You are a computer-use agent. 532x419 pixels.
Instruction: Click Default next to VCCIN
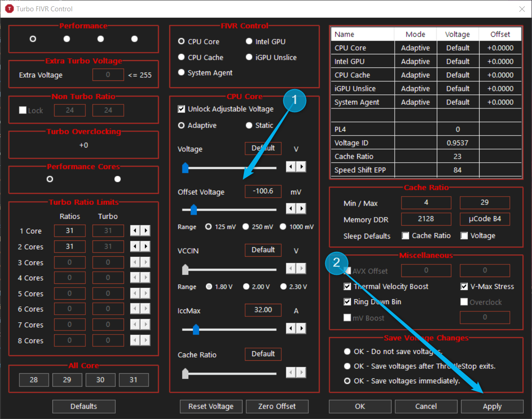[263, 250]
